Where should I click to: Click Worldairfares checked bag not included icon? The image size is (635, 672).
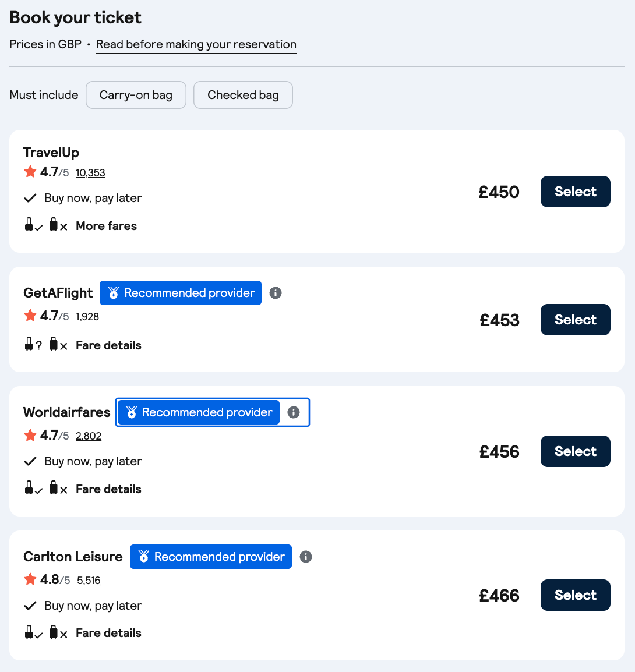pyautogui.click(x=58, y=489)
